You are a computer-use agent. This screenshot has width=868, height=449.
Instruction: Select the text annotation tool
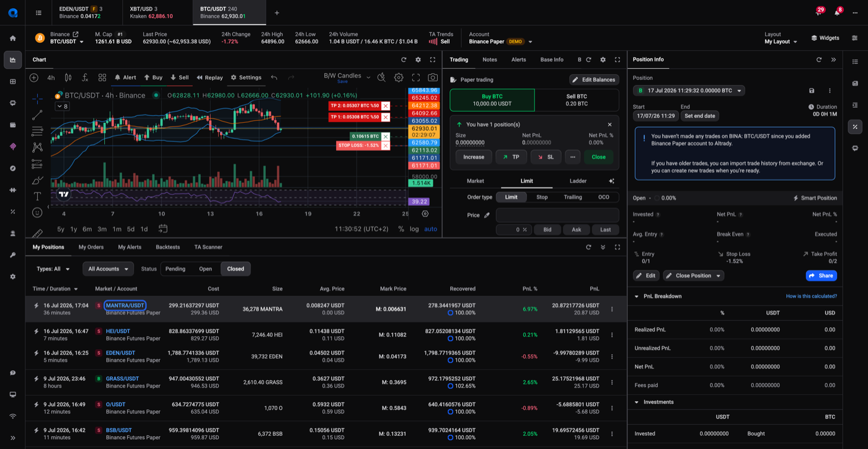37,196
